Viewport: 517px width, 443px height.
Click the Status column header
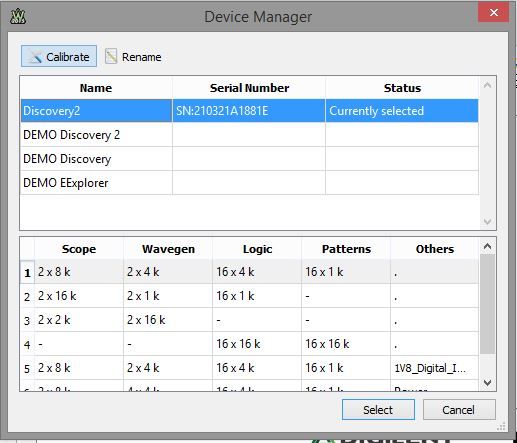[402, 88]
